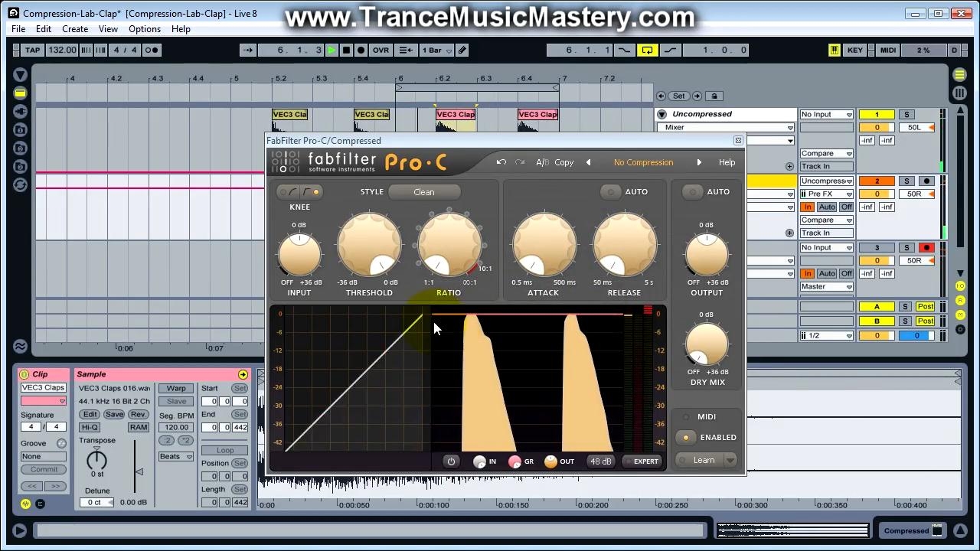This screenshot has height=551, width=980.
Task: Open track 3 Master output dropdown
Action: [x=826, y=287]
